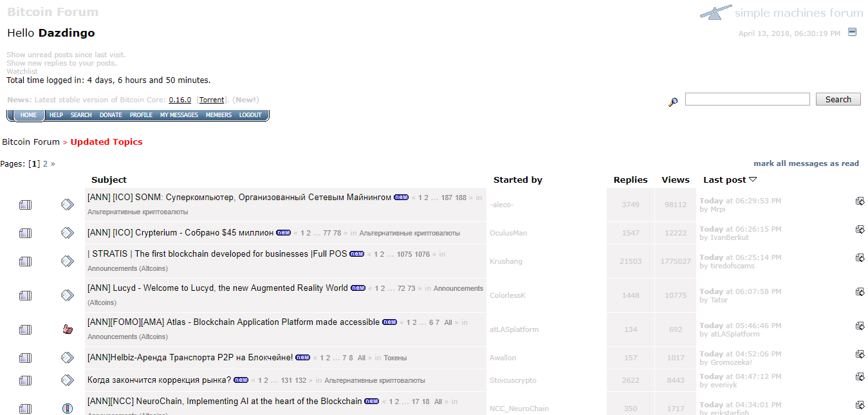Go to last post in Stoicuscrypto's topic

coord(860,376)
